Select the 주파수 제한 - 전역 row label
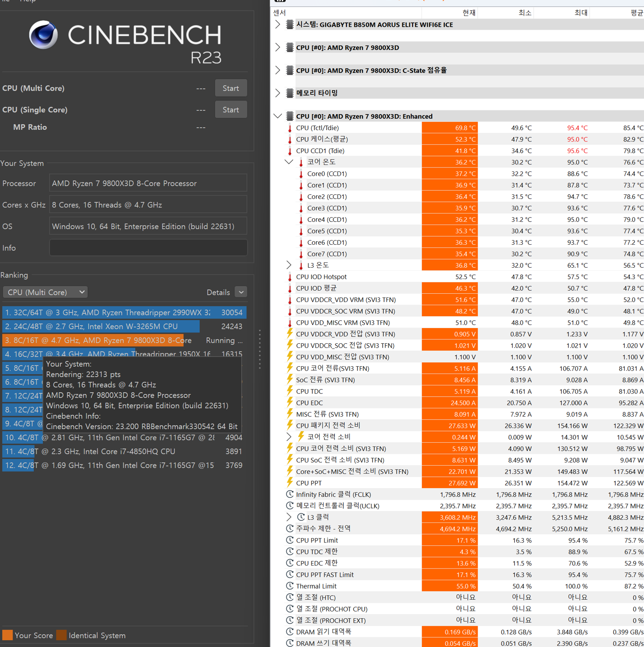This screenshot has height=647, width=644. click(x=323, y=529)
